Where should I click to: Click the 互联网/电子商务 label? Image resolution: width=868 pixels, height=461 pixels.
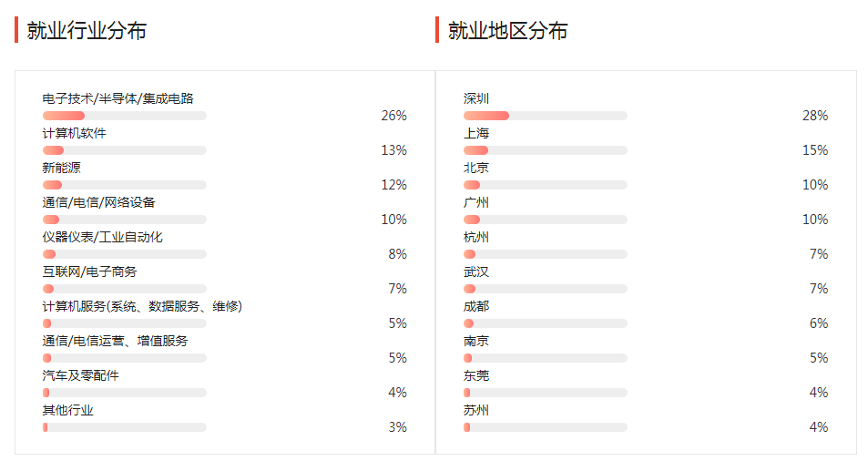(x=89, y=271)
